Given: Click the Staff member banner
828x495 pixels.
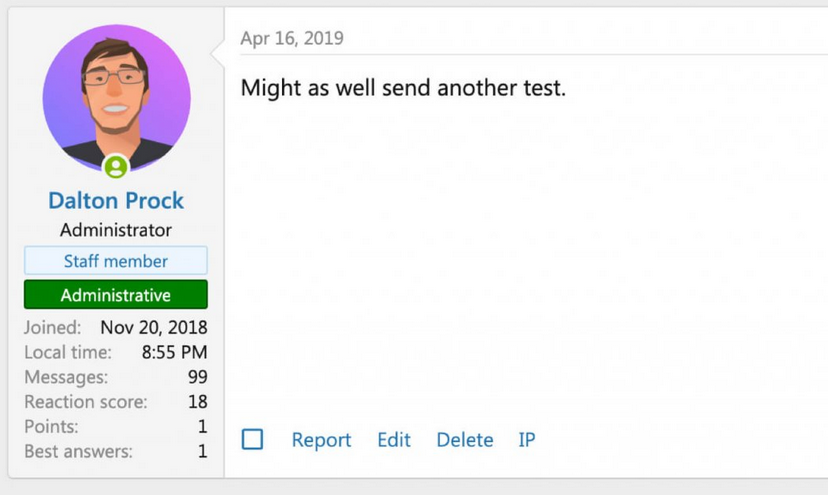Looking at the screenshot, I should coord(116,261).
